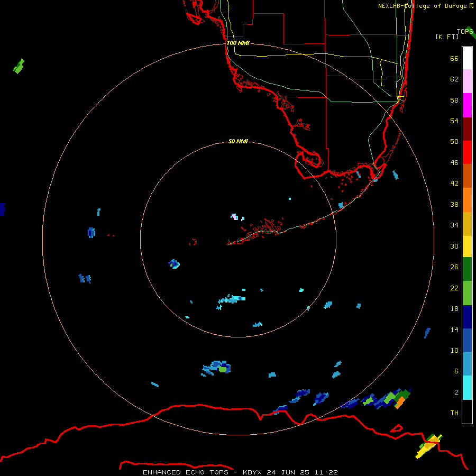Screen dimensions: 476x476
Task: Click the yellow legend swatch
Action: pyautogui.click(x=467, y=246)
